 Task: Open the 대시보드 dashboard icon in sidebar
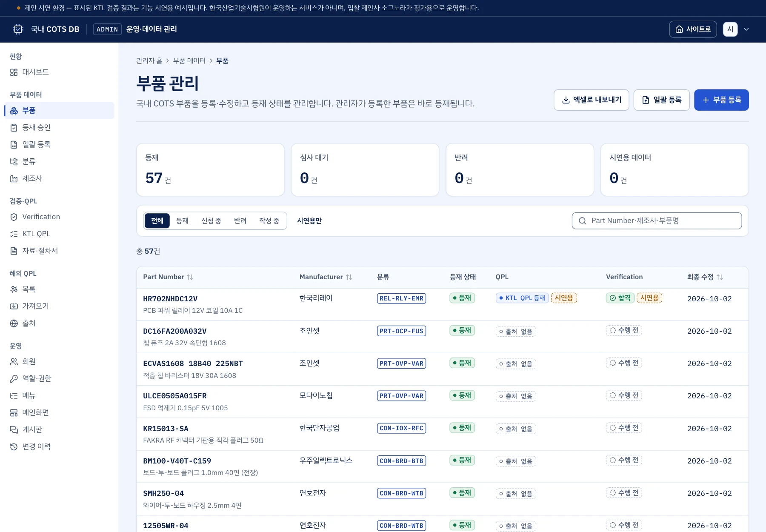point(14,72)
